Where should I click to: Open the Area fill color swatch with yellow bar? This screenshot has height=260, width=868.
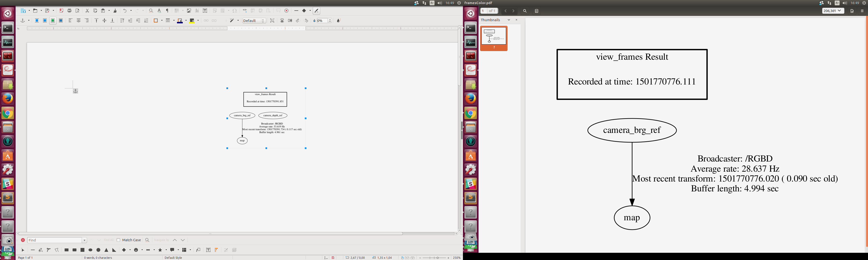192,20
